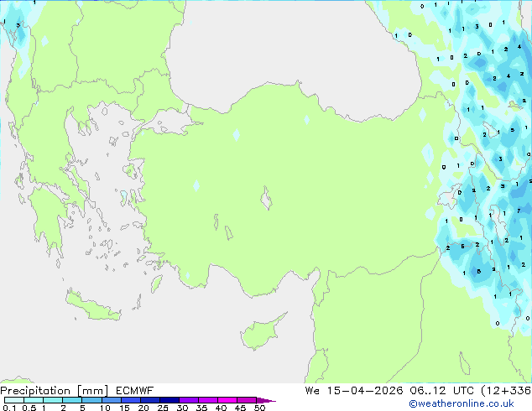The image size is (532, 411).
Task: Click the legend swatch between 10 and 15
Action: point(111,400)
